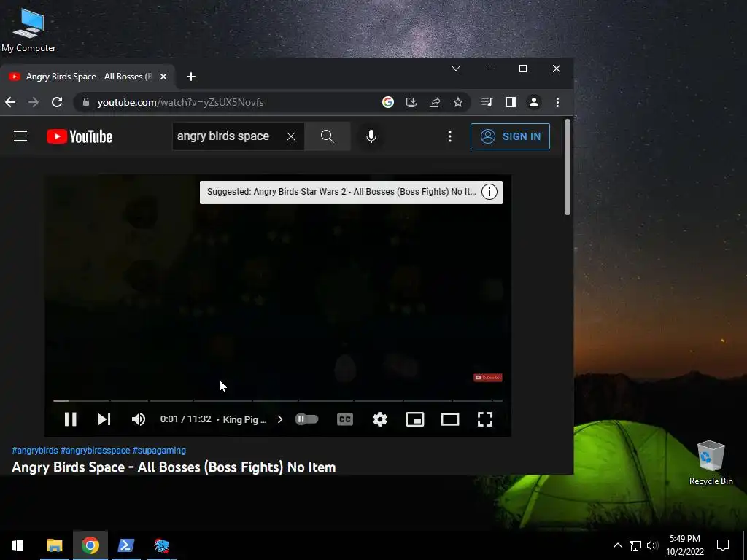Show hidden system tray icons

pos(617,545)
